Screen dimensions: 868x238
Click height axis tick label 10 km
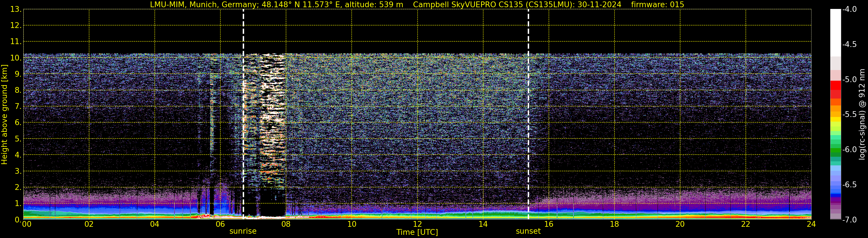tap(16, 58)
